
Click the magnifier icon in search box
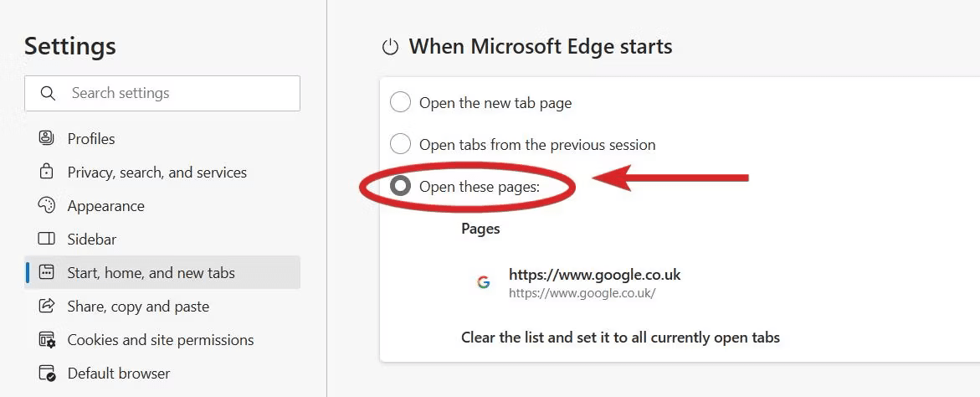pyautogui.click(x=48, y=93)
